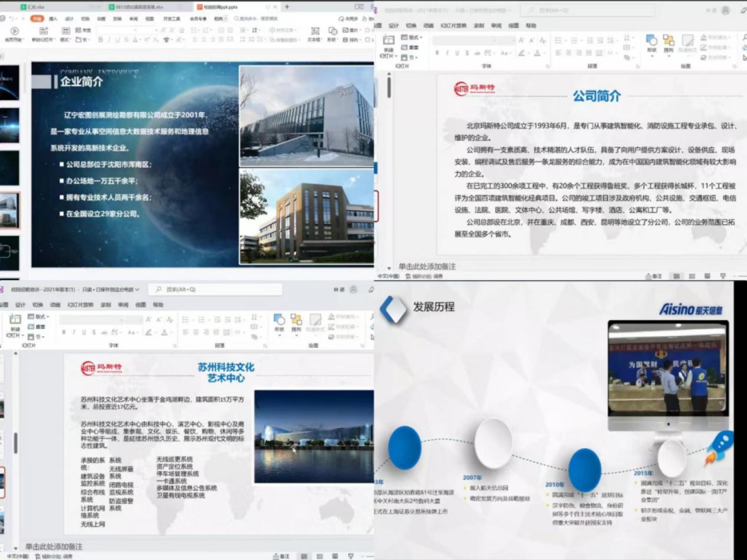Open Change Case Aa dropdown in top-right PowerPoint
The image size is (747, 560).
pyautogui.click(x=506, y=53)
